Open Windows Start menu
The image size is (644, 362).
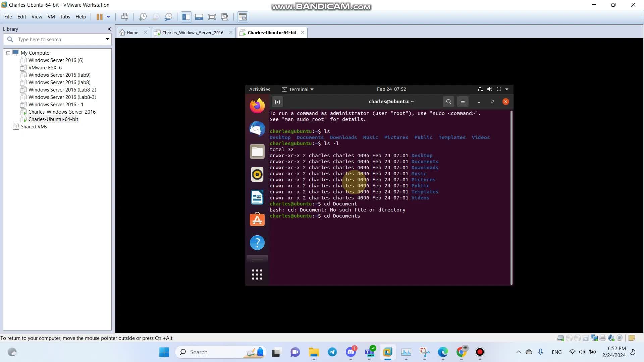pyautogui.click(x=164, y=352)
